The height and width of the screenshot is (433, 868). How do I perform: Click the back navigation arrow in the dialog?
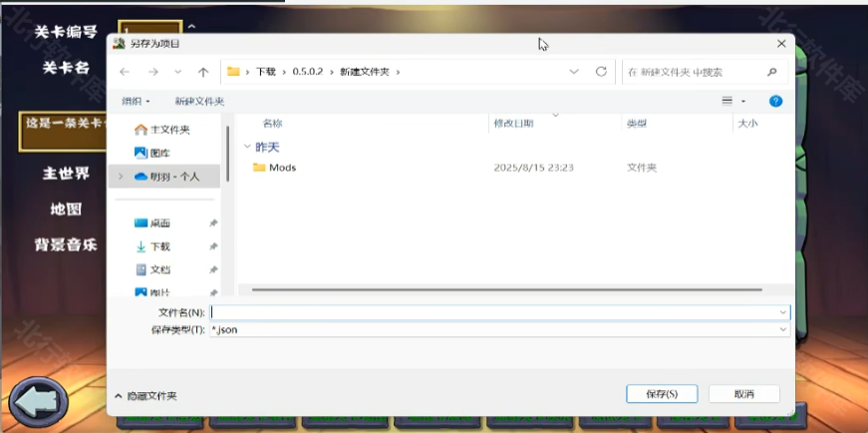point(125,72)
